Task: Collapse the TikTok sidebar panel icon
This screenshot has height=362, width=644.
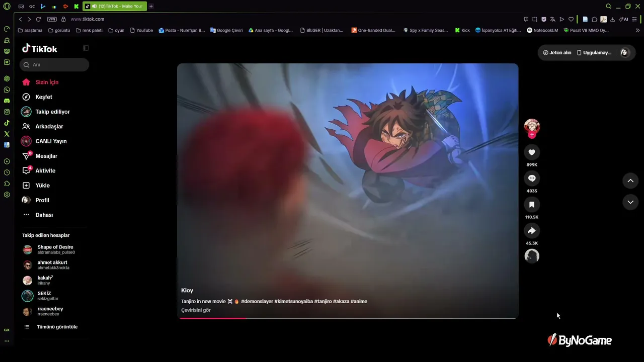Action: click(86, 48)
